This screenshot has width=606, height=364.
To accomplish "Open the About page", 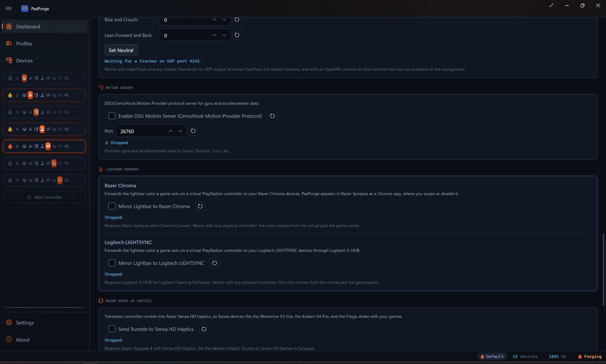I will 45,340.
